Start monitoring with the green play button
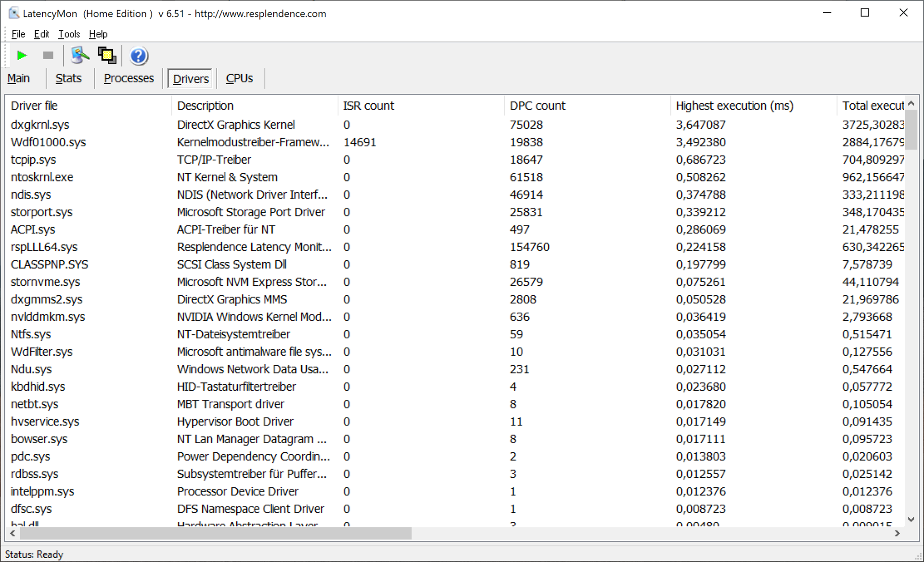This screenshot has height=562, width=924. pos(22,56)
